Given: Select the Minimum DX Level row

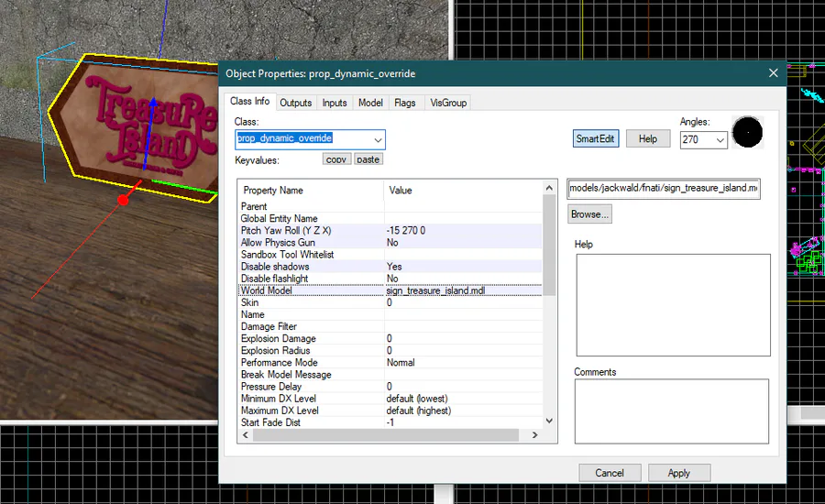Looking at the screenshot, I should pos(390,399).
